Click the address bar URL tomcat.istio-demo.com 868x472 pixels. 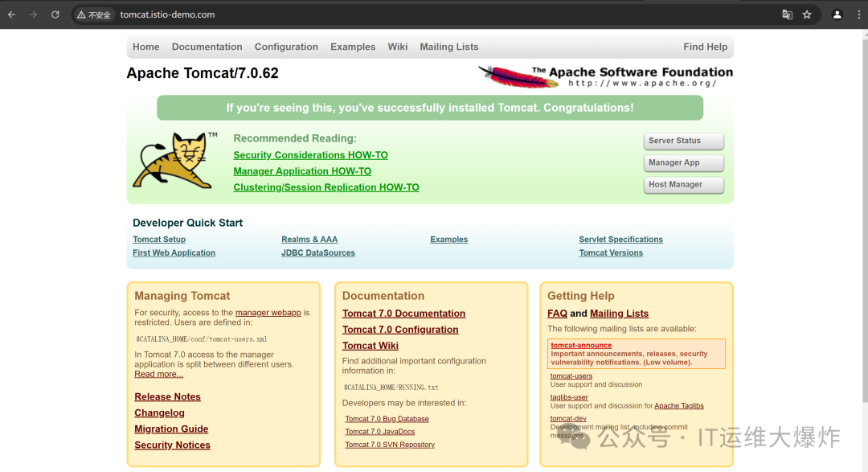pos(167,15)
